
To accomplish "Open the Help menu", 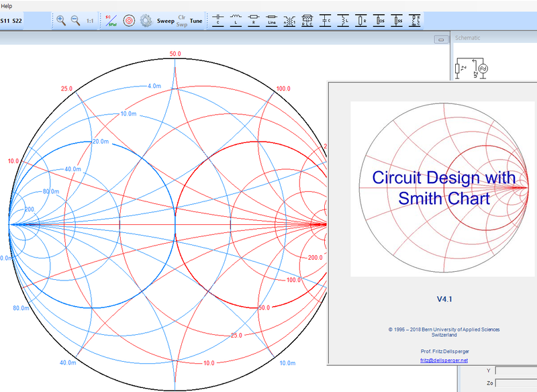I will 6,6.
